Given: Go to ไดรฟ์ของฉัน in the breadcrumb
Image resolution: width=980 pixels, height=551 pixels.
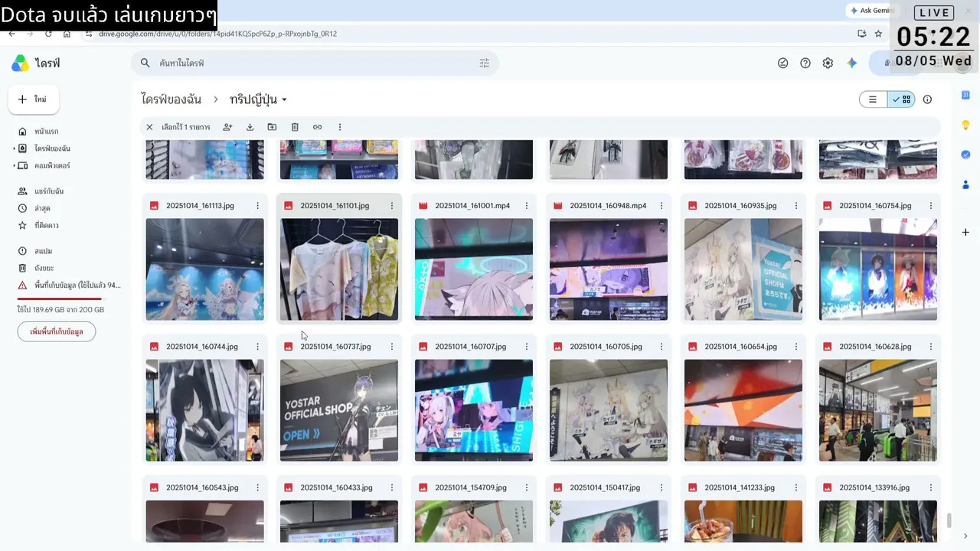Looking at the screenshot, I should click(171, 99).
